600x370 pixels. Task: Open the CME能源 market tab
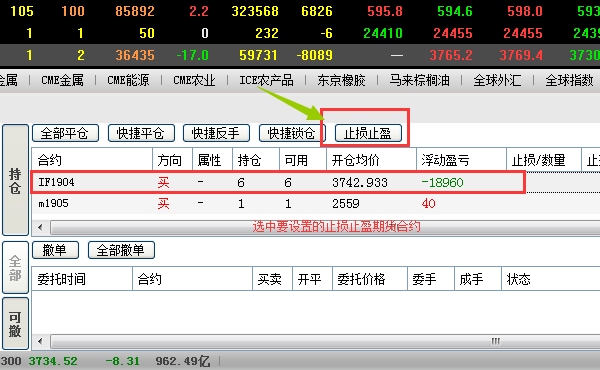tap(128, 80)
